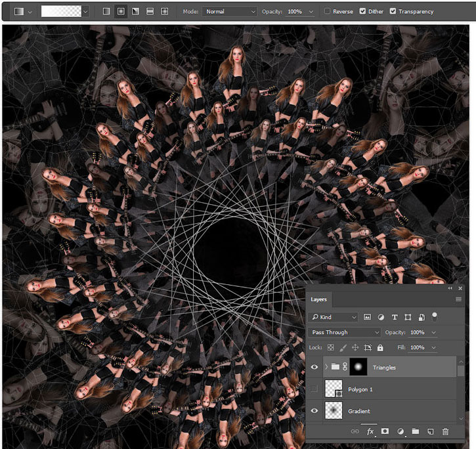Close the Layers panel

tap(460, 288)
